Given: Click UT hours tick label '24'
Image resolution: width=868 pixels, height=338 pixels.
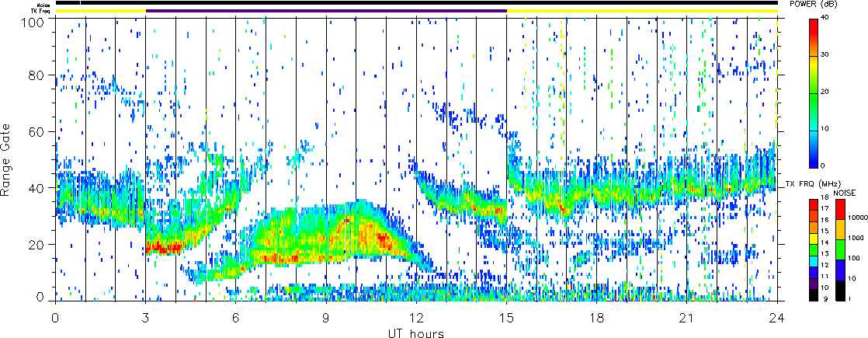Looking at the screenshot, I should (x=778, y=318).
